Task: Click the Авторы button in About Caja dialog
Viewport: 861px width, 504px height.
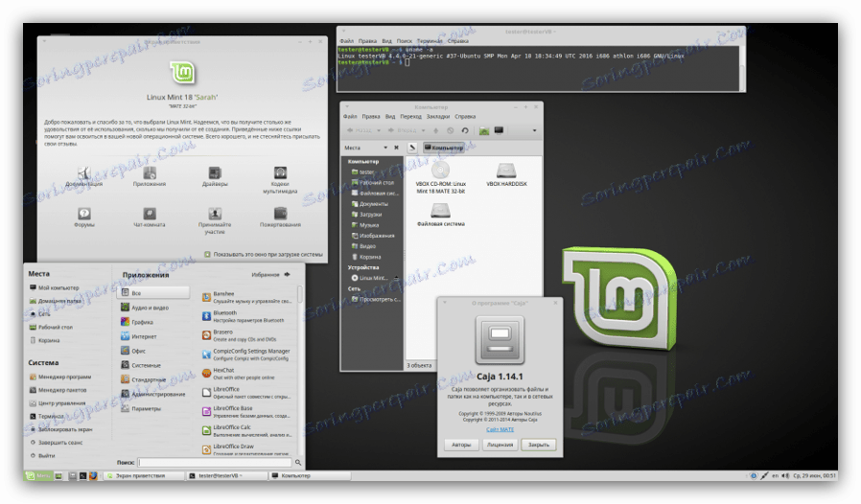Action: coord(461,445)
